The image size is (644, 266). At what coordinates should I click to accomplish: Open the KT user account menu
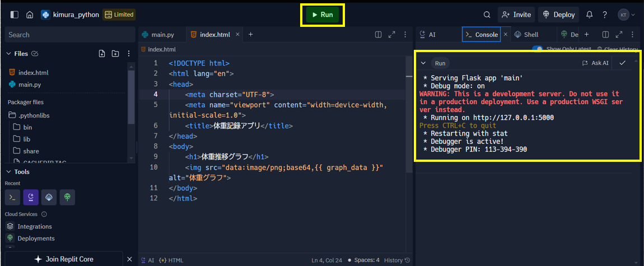(x=627, y=15)
